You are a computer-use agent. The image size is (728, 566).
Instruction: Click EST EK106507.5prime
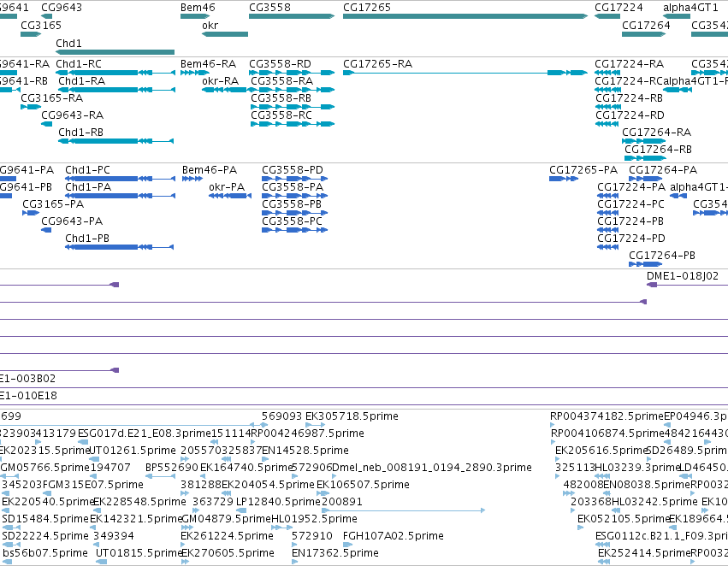point(363,485)
